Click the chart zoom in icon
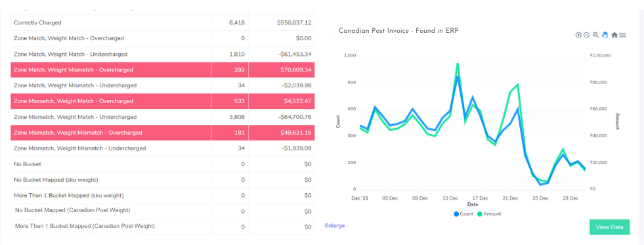The height and width of the screenshot is (245, 644). click(x=579, y=35)
